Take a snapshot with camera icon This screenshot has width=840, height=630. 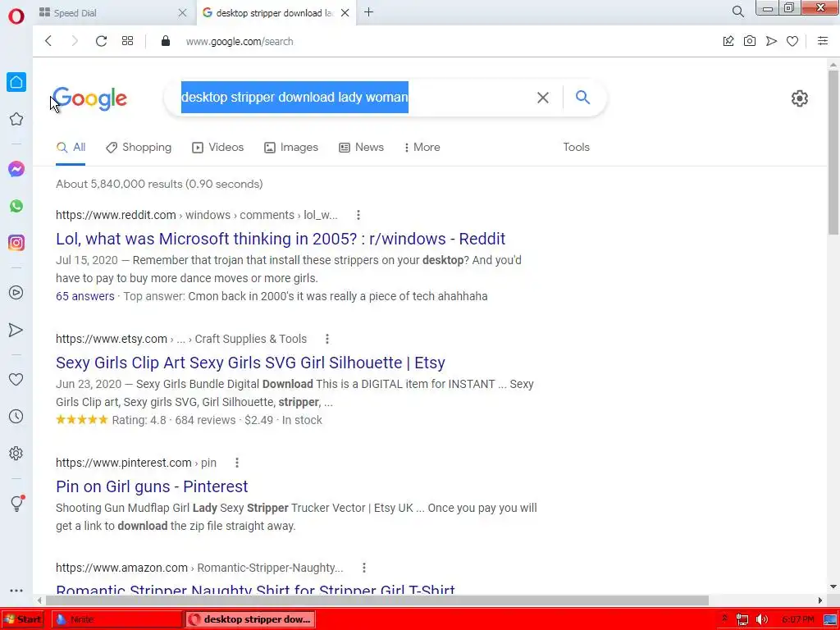[750, 41]
